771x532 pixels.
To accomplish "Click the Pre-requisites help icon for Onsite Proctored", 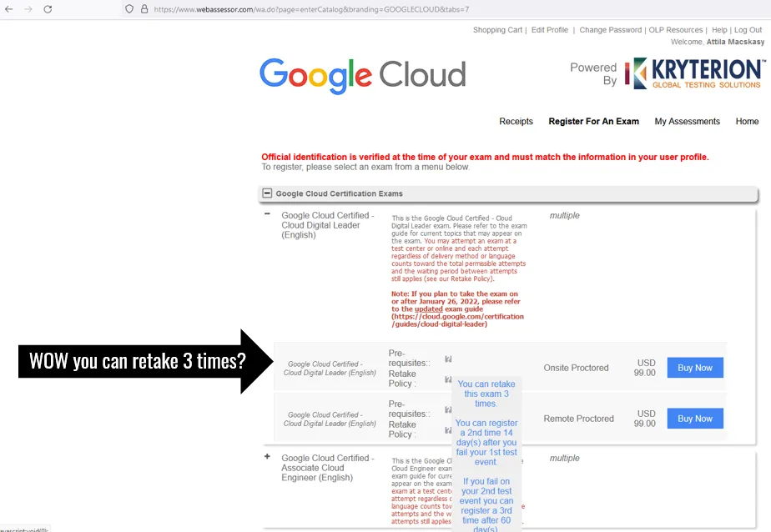I will coord(448,359).
